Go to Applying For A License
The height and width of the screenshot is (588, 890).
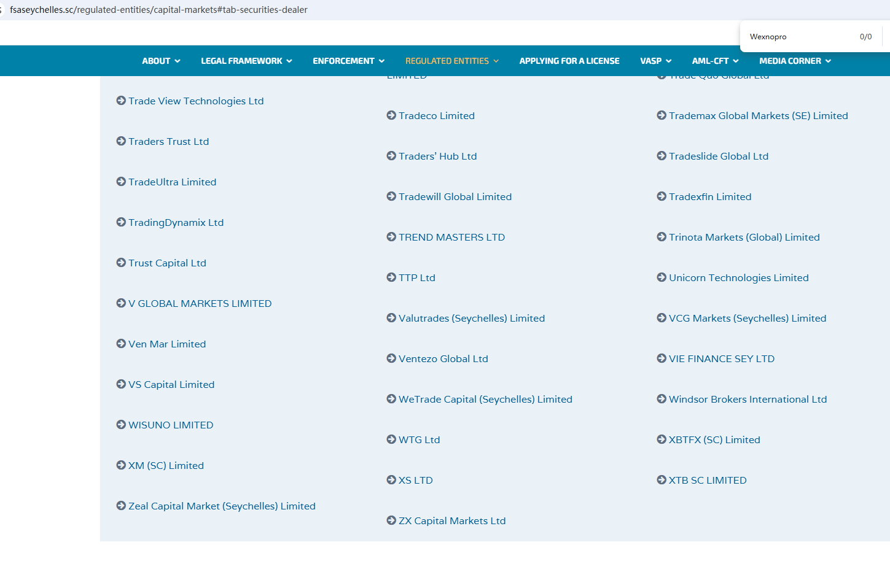(569, 61)
